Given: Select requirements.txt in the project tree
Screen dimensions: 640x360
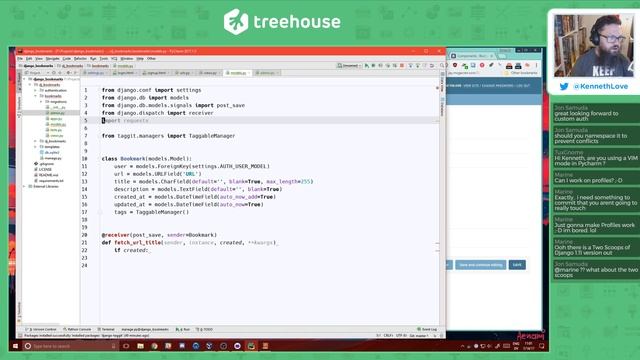Looking at the screenshot, I should [49, 181].
